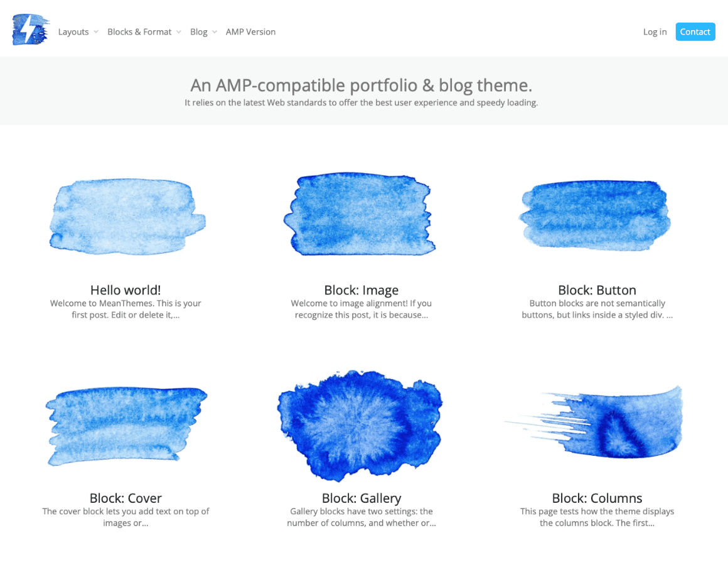Expand the Blog menu chevron

pyautogui.click(x=215, y=32)
